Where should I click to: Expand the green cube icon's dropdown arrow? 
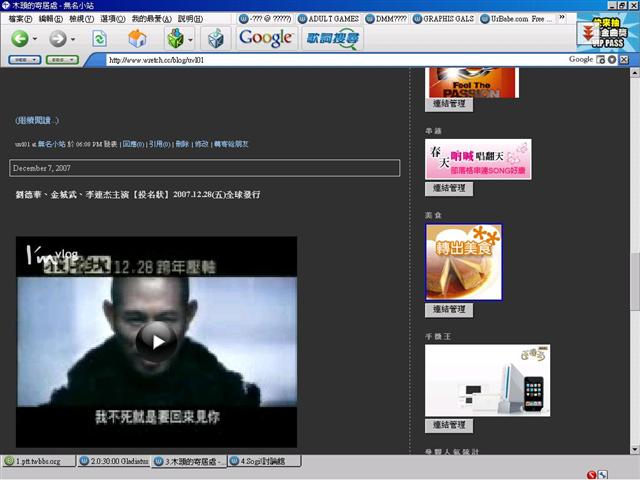(190, 40)
